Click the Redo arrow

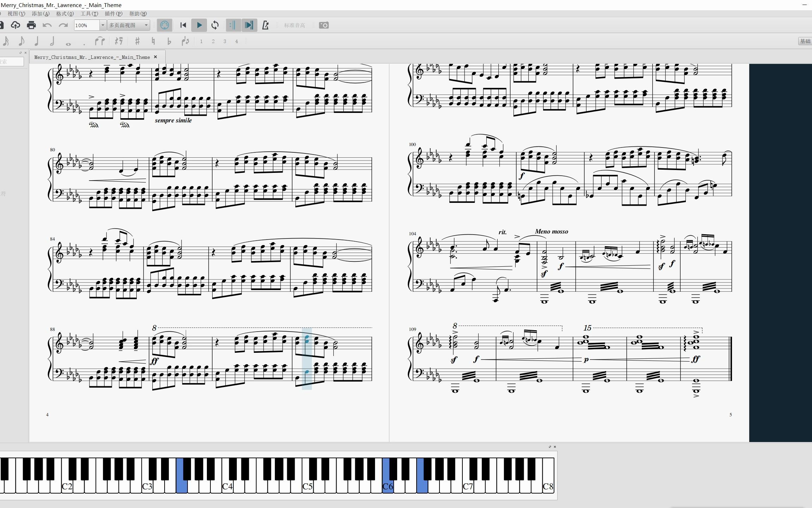click(x=63, y=25)
